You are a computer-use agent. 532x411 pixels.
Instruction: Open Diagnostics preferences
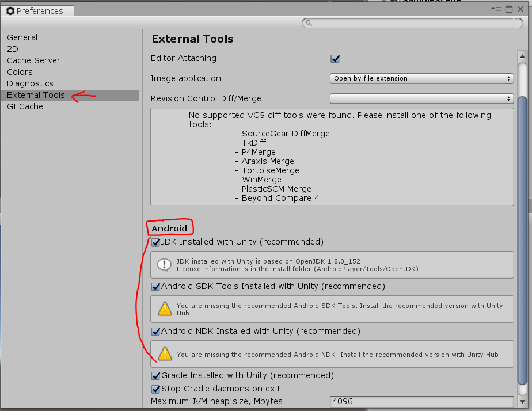coord(30,83)
